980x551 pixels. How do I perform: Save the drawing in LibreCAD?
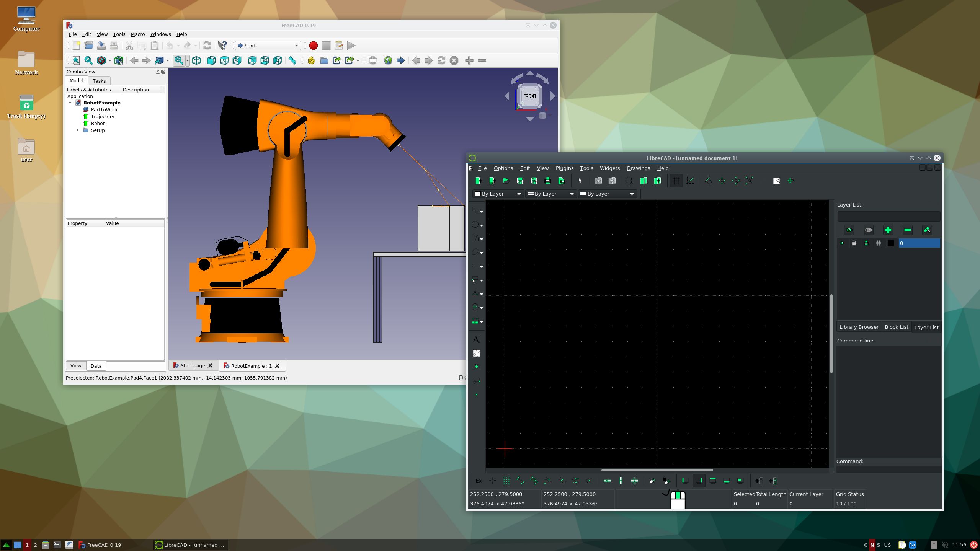point(520,181)
